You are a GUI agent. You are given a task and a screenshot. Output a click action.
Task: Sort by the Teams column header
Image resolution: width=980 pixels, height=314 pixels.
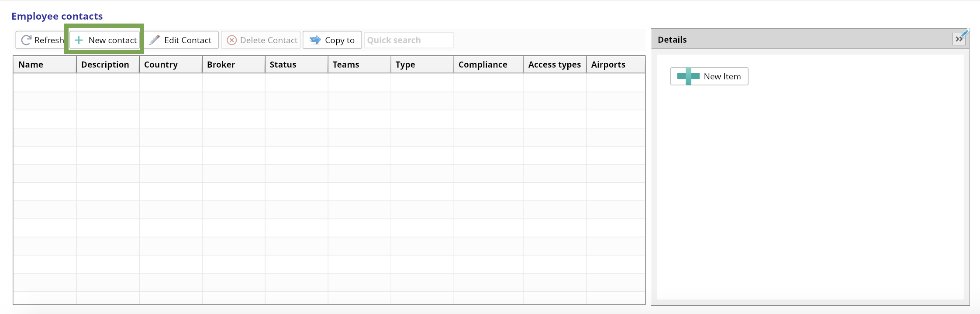coord(346,65)
